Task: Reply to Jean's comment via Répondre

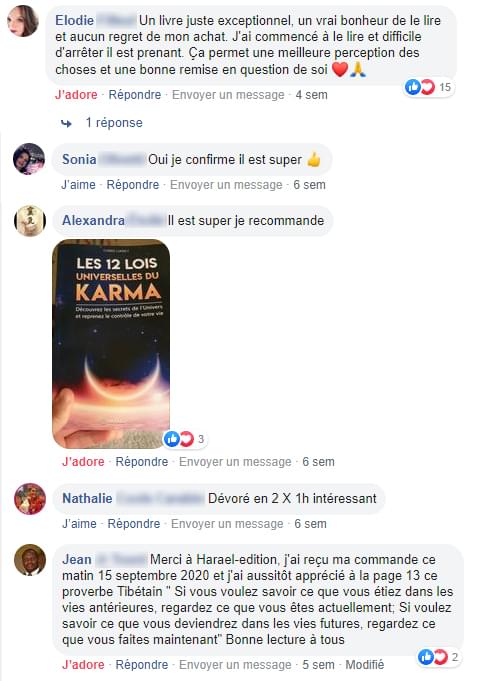Action: (142, 664)
